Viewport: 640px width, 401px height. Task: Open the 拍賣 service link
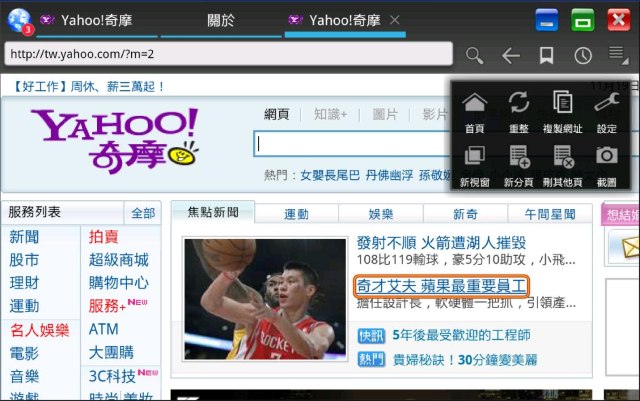104,237
